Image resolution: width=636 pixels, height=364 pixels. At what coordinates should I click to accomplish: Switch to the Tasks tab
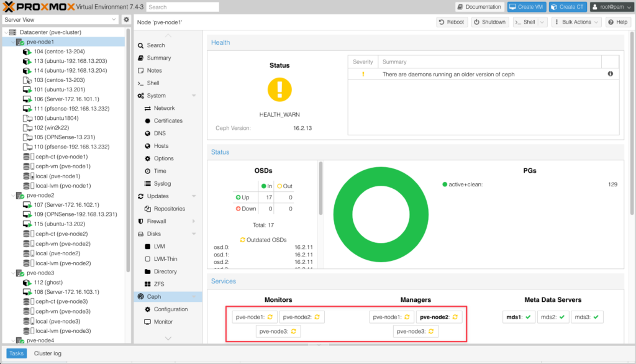tap(16, 353)
